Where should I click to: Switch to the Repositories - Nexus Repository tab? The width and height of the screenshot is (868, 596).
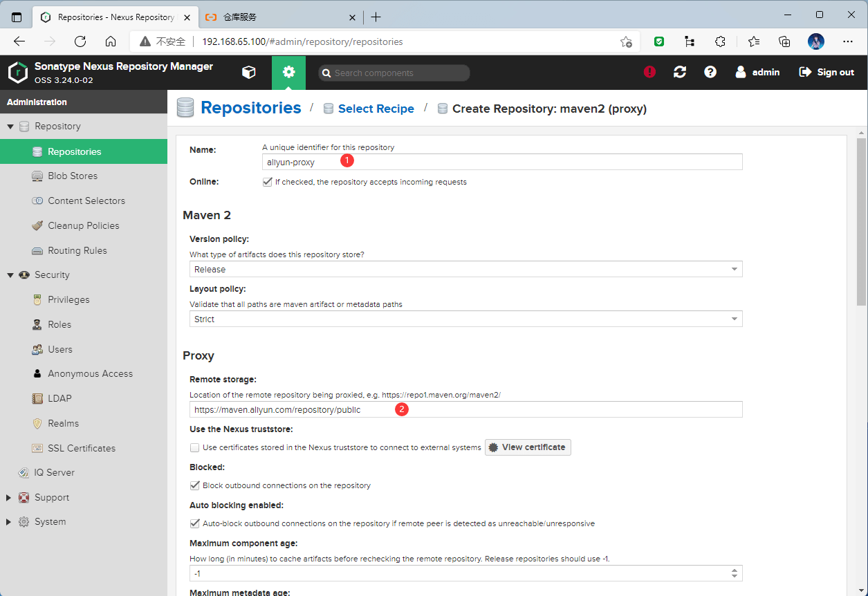[116, 17]
